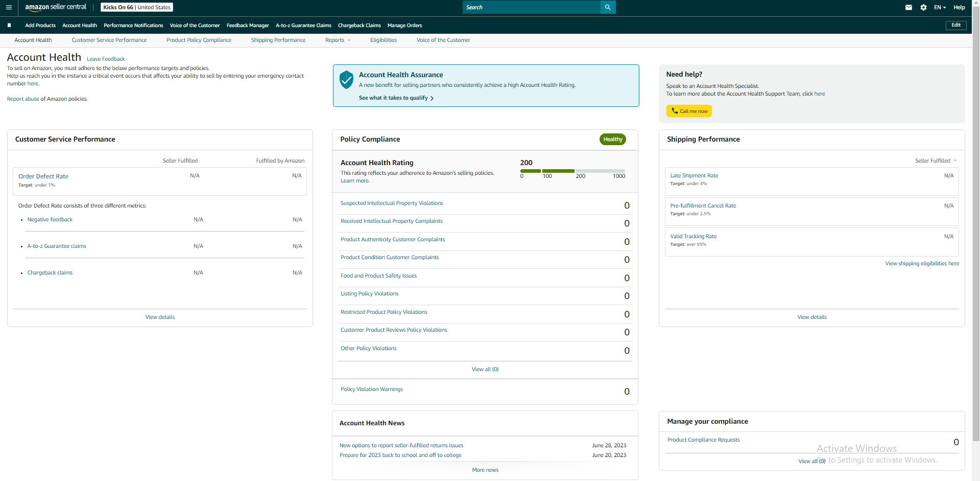
Task: Open the Seller Fulfilled shipping dropdown
Action: point(936,161)
